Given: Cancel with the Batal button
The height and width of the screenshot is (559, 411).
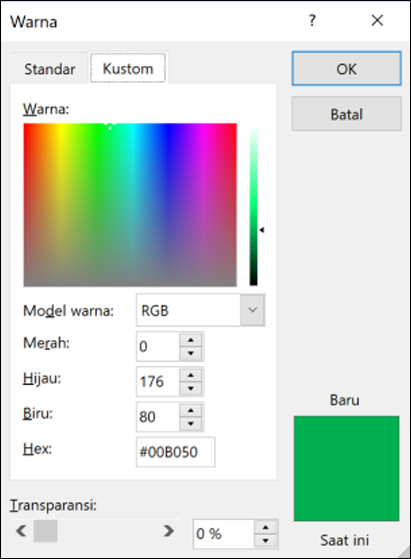Looking at the screenshot, I should click(346, 114).
